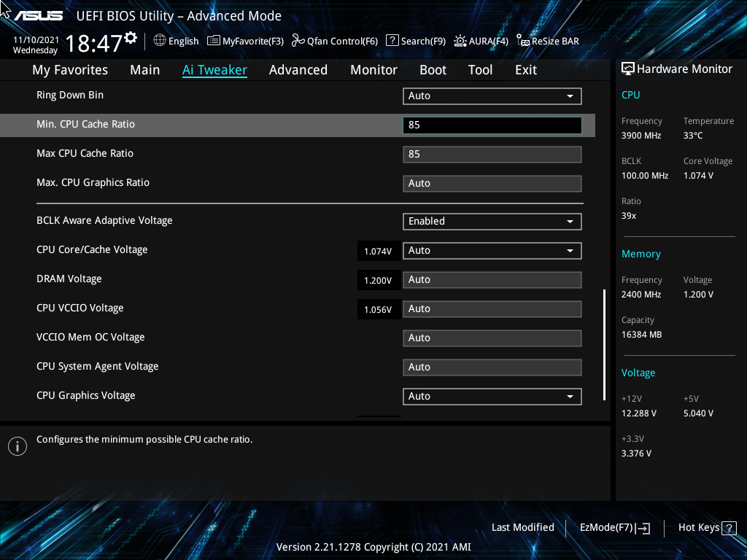
Task: Click the Version 2.21.1278 copyright text
Action: (373, 547)
